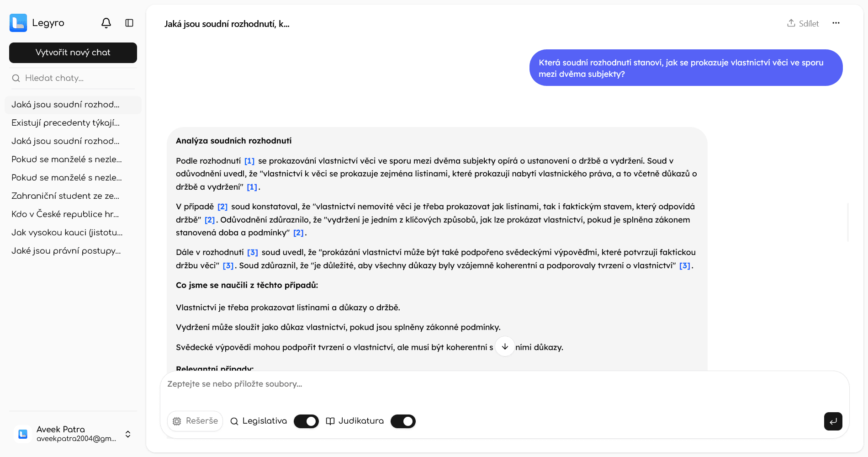Collapse the sidebar panel icon
Image resolution: width=868 pixels, height=457 pixels.
[x=129, y=23]
